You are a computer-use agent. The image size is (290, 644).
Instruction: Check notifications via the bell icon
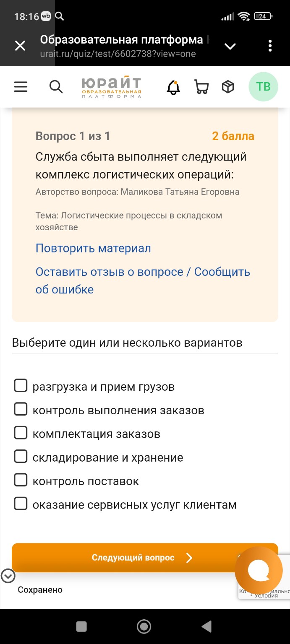pyautogui.click(x=172, y=87)
